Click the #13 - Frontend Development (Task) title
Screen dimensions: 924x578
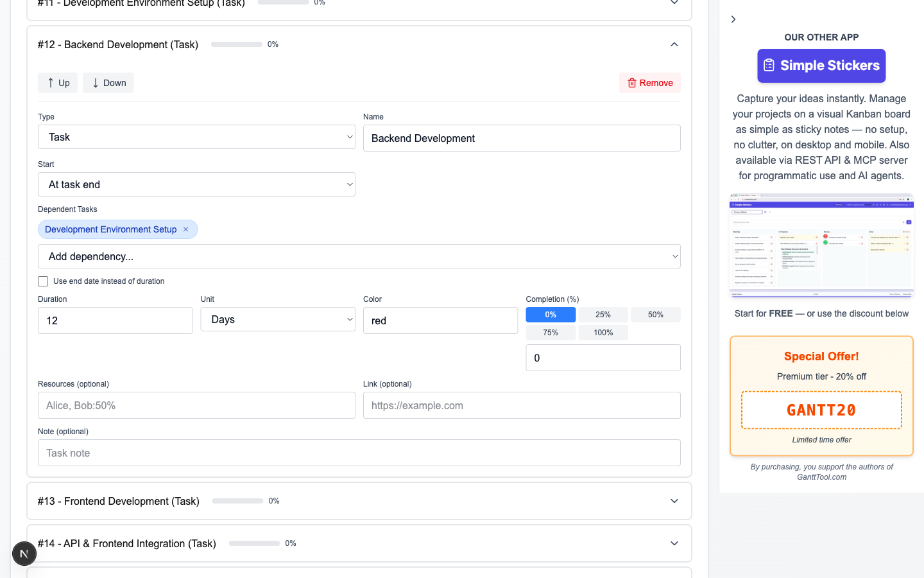[x=119, y=501]
